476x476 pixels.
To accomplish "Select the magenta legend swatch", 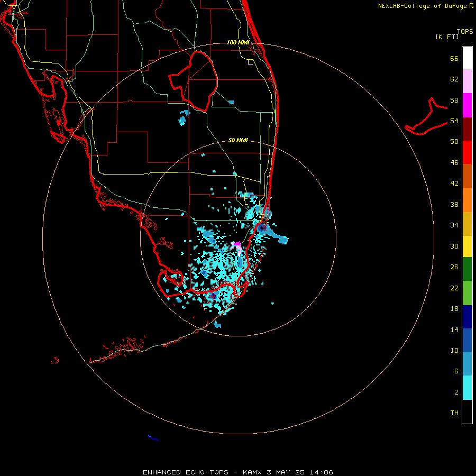I will pos(467,105).
